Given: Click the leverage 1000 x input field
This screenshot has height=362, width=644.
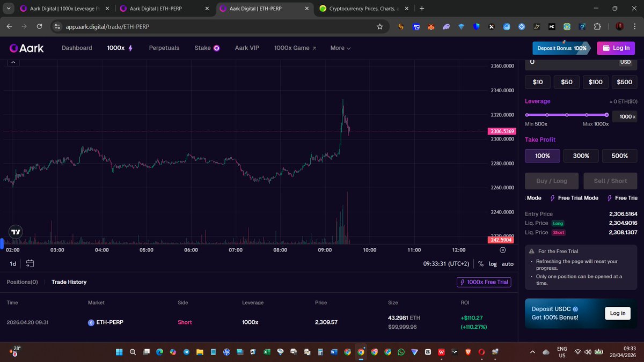Looking at the screenshot, I should tap(625, 116).
